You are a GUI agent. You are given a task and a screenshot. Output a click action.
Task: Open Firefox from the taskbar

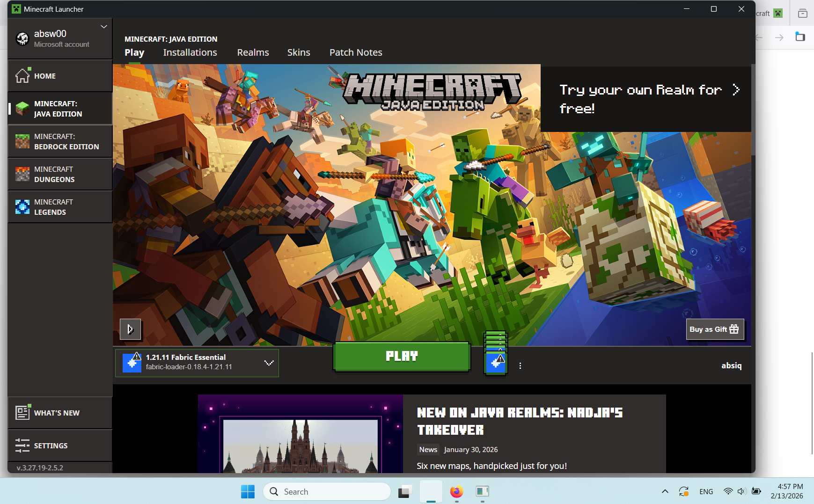click(x=456, y=491)
